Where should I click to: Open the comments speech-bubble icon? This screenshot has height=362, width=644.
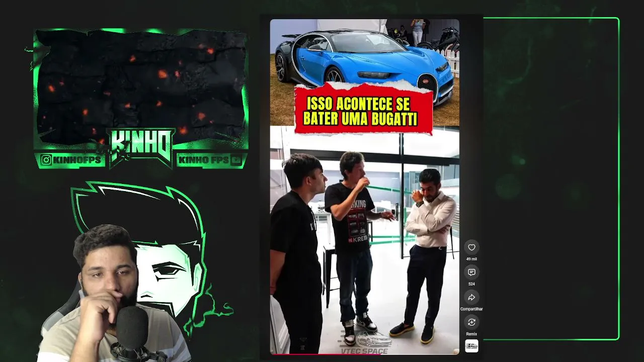471,273
